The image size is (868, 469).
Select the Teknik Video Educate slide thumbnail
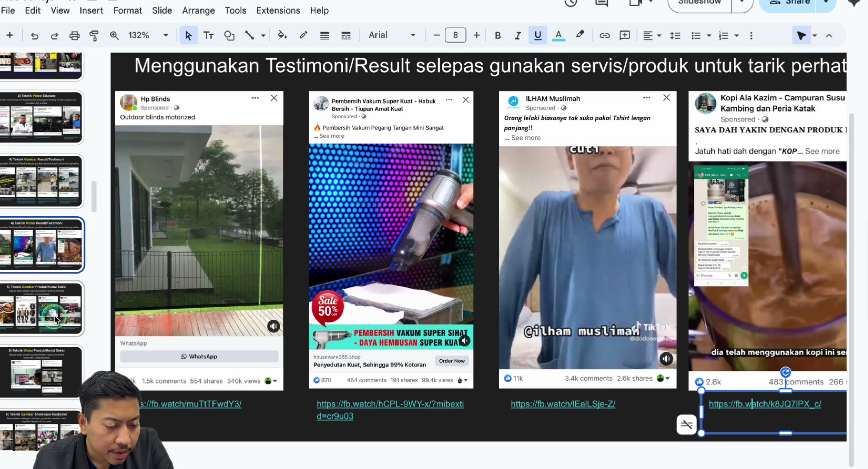point(41,117)
